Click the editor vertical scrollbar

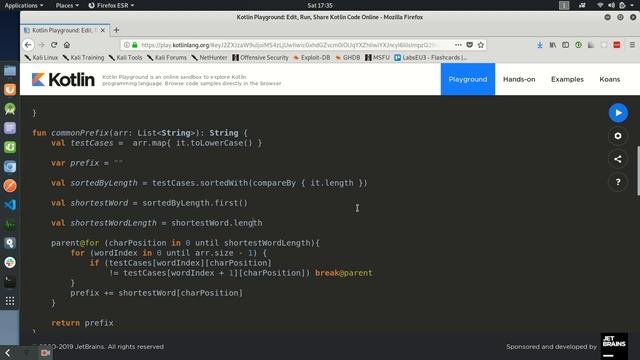(x=638, y=171)
